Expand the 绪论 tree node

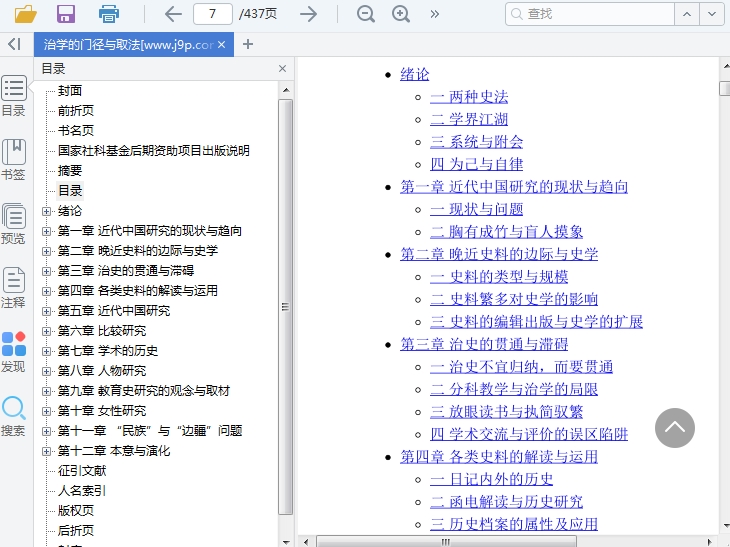pyautogui.click(x=46, y=211)
